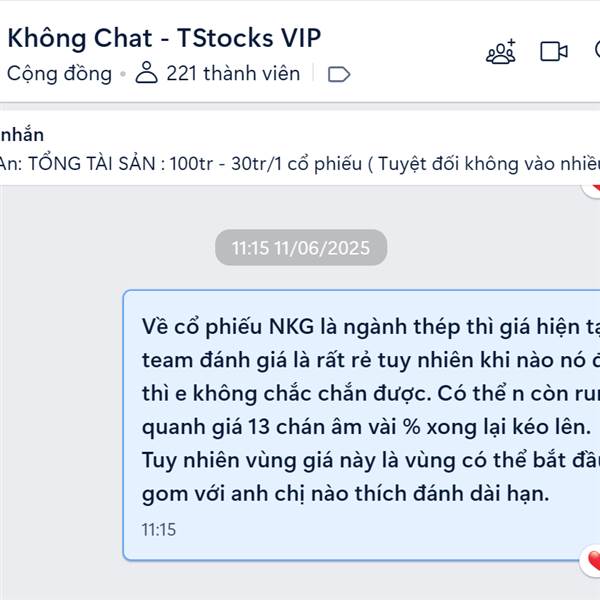Image resolution: width=600 pixels, height=600 pixels.
Task: Click the line 'gom với anh chị nào thích đánh dài hạn'
Action: point(346,494)
